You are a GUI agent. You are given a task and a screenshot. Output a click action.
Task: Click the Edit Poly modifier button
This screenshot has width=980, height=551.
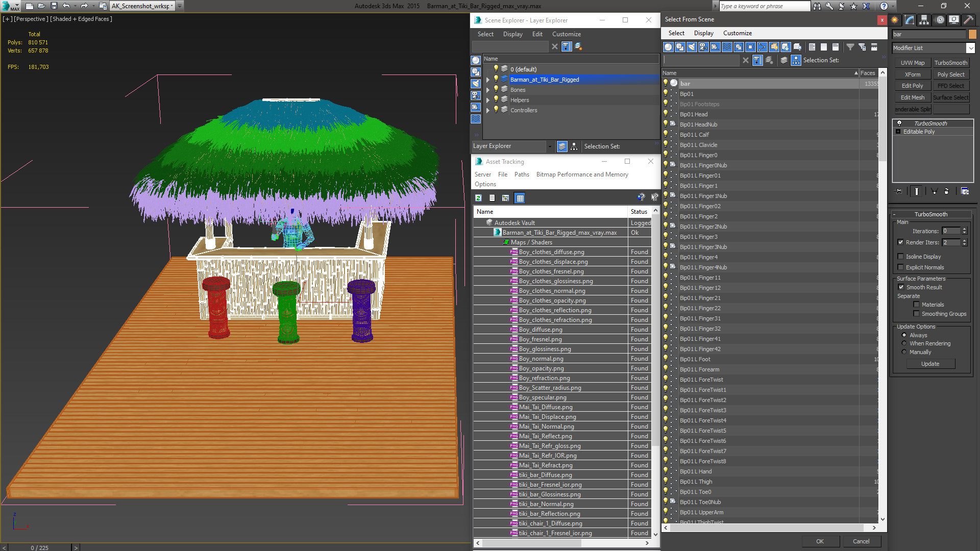[x=912, y=86]
